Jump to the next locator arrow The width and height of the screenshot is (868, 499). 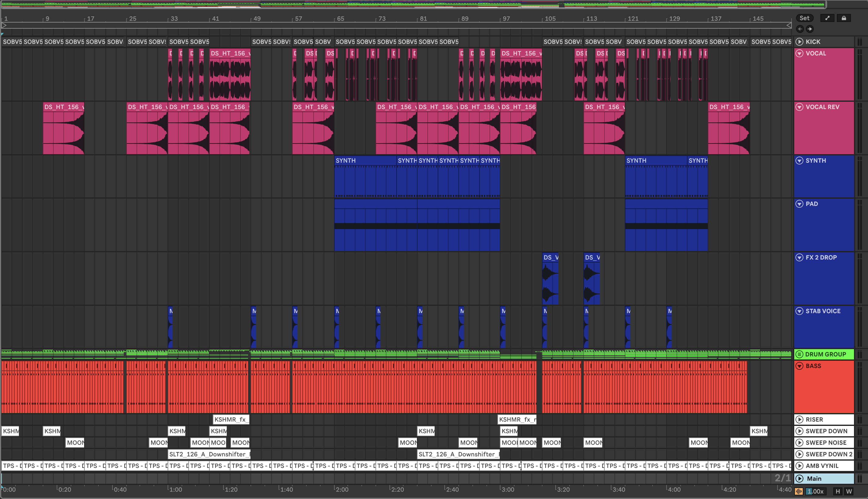click(x=810, y=29)
